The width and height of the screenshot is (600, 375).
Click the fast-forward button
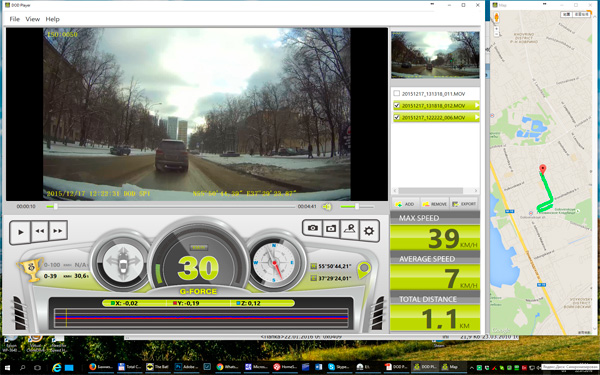pyautogui.click(x=58, y=230)
